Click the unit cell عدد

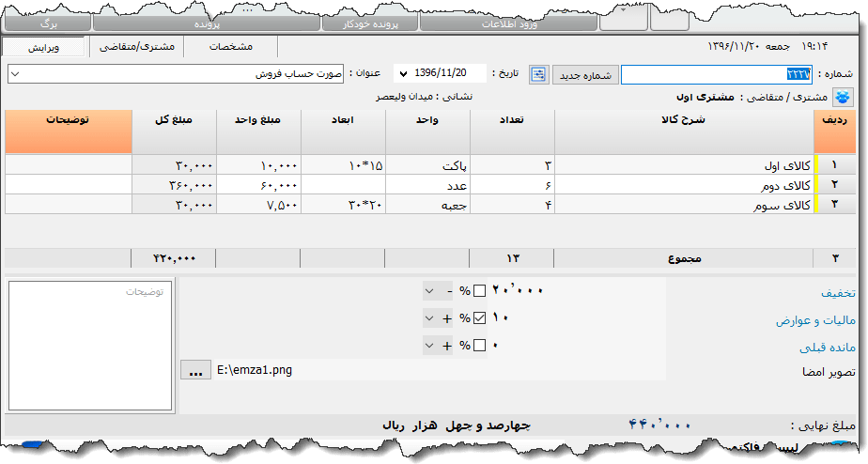(x=427, y=185)
